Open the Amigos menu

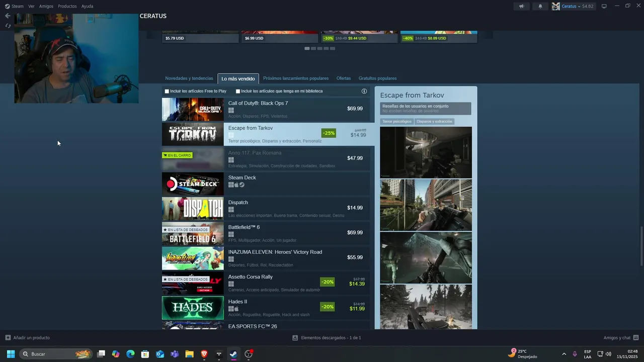click(x=46, y=6)
